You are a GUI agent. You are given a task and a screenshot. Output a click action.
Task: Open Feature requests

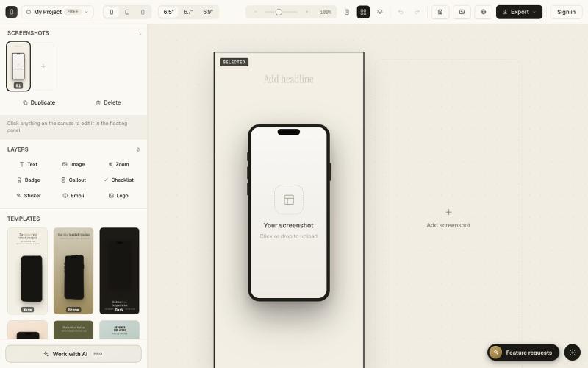(x=523, y=353)
